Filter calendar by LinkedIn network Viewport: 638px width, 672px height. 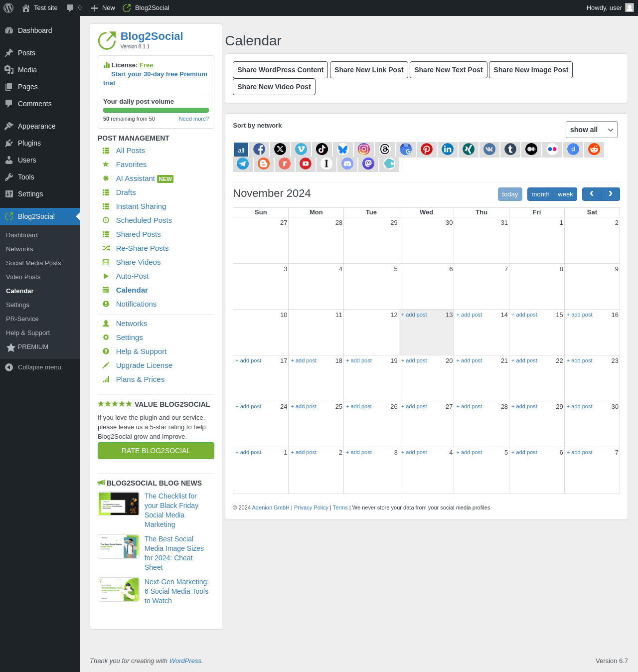click(x=448, y=149)
